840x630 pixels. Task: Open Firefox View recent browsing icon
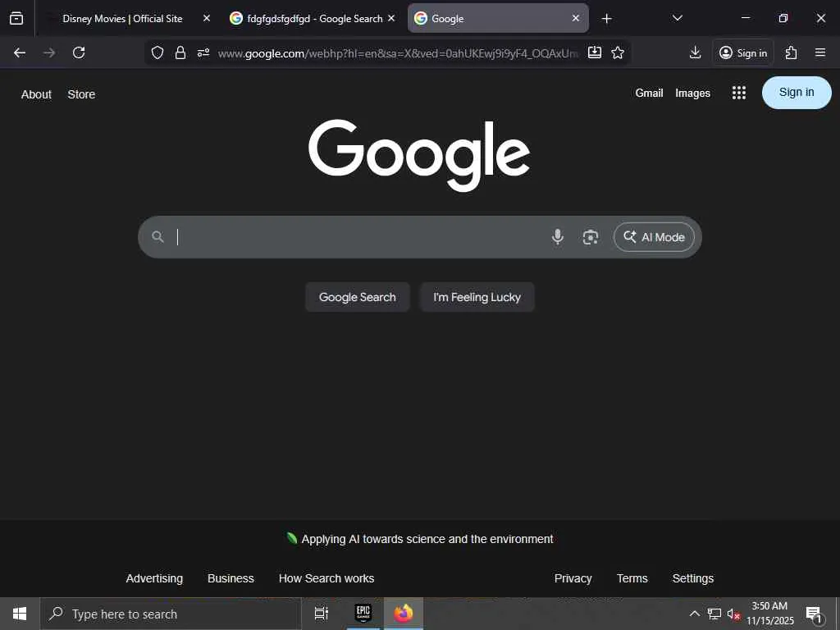[16, 18]
